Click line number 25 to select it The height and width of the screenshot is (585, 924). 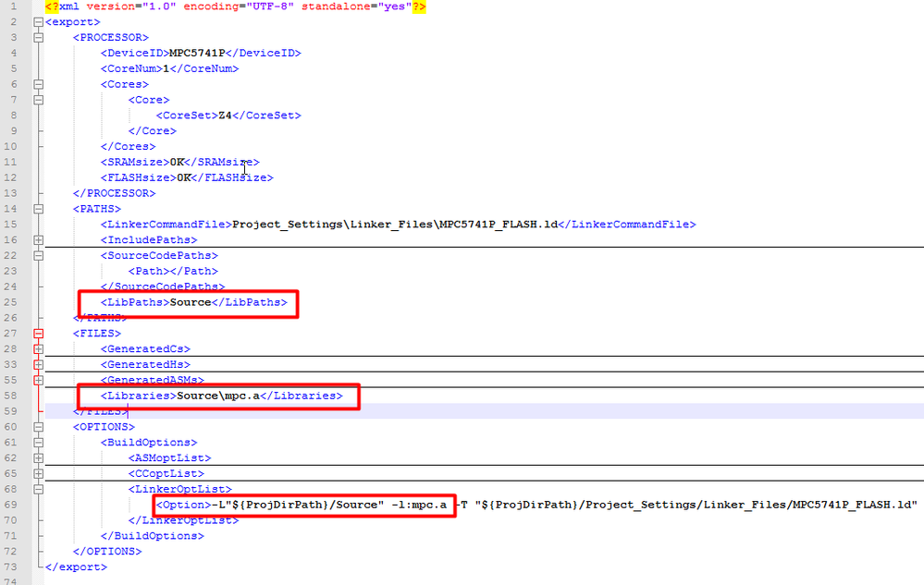(x=12, y=301)
